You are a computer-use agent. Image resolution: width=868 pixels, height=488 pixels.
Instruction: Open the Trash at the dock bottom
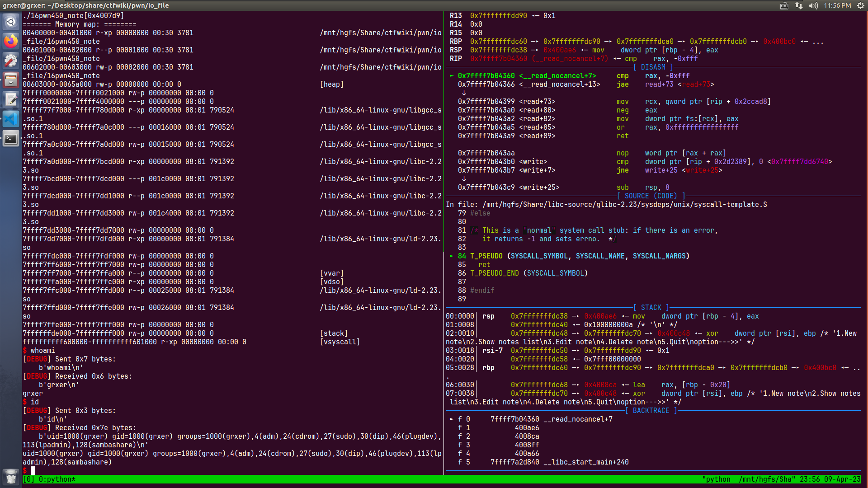(11, 477)
